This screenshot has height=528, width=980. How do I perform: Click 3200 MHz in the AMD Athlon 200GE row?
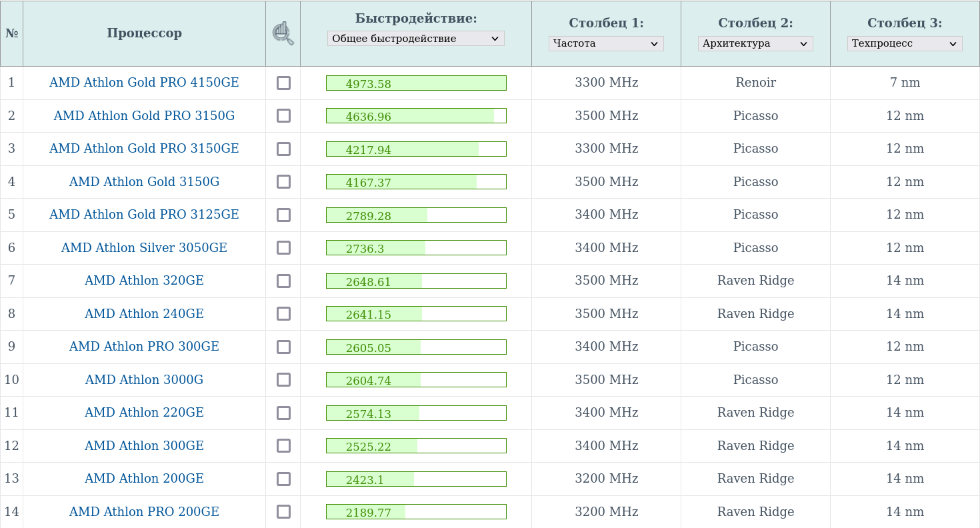[606, 479]
